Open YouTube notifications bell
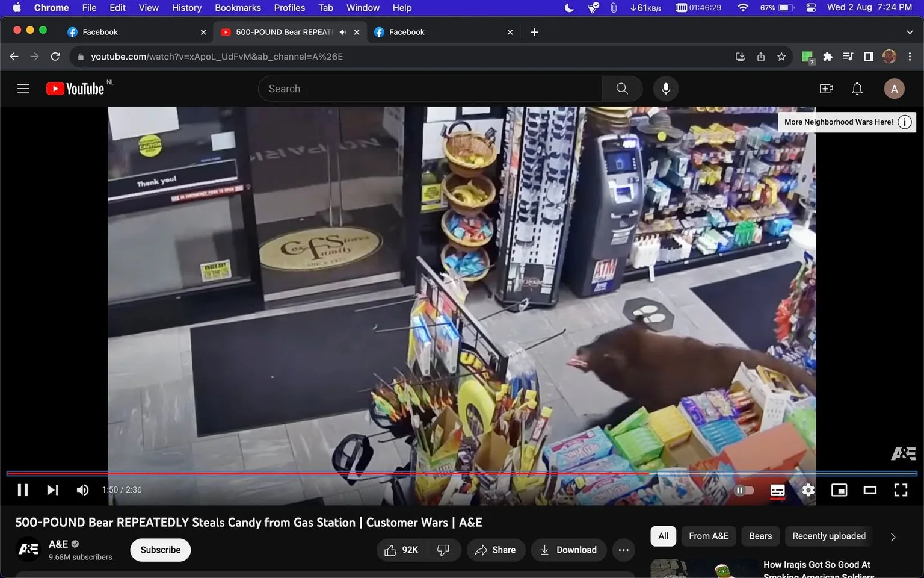This screenshot has width=924, height=578. 857,89
